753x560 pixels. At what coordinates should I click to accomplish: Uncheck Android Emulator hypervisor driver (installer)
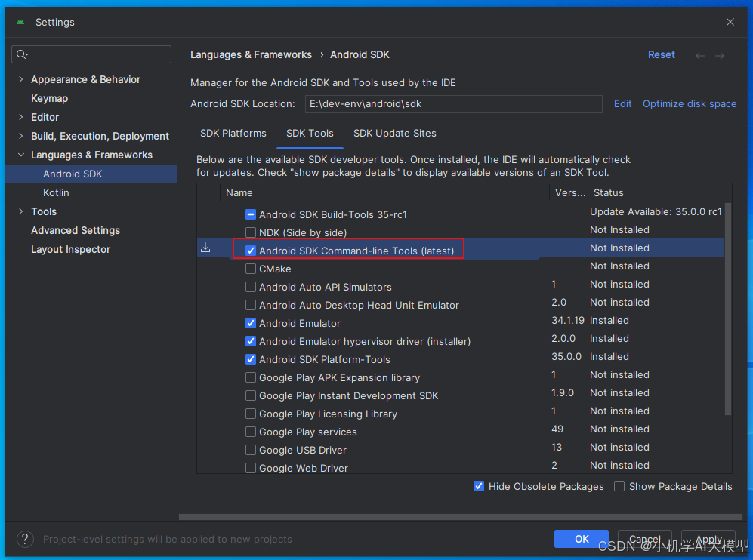click(251, 341)
